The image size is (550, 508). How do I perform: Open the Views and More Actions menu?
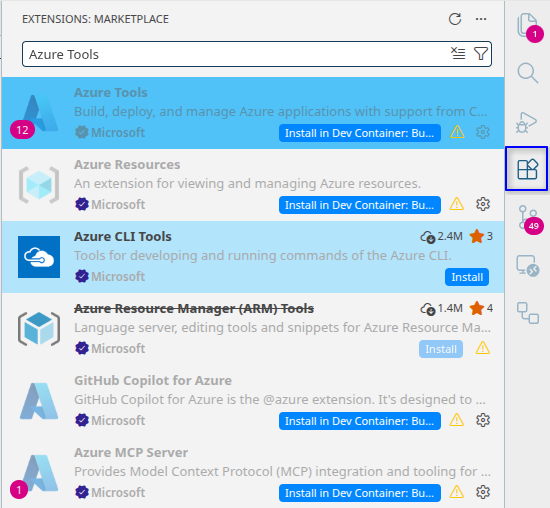pyautogui.click(x=481, y=19)
